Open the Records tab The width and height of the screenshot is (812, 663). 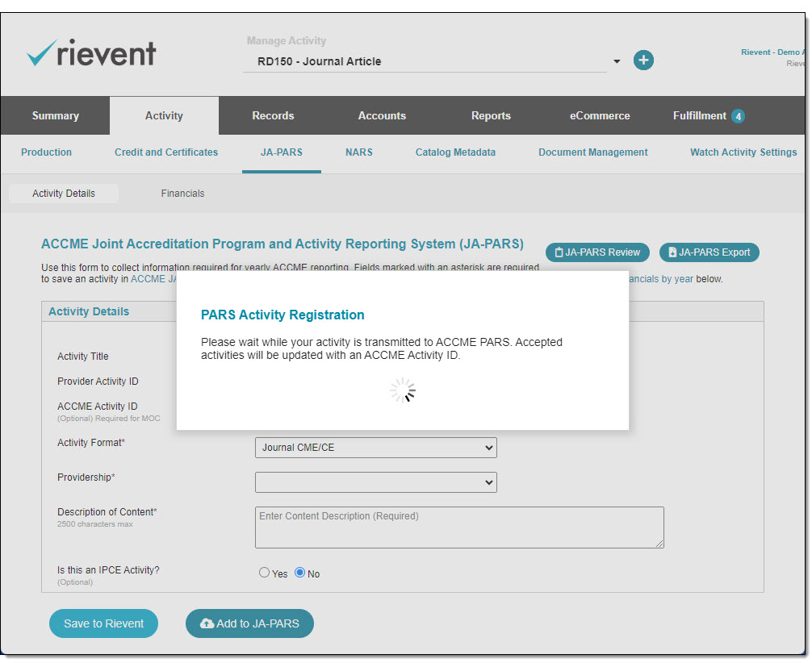(273, 115)
